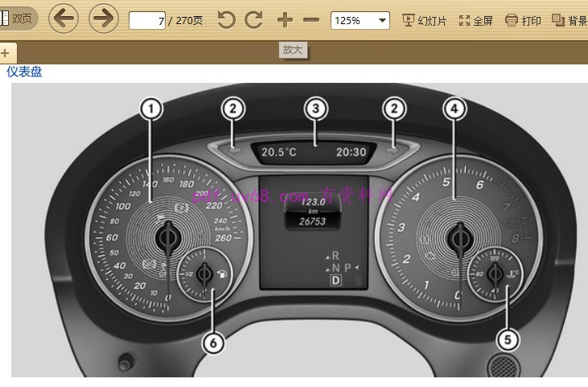Open the background (背景) option

pos(569,20)
